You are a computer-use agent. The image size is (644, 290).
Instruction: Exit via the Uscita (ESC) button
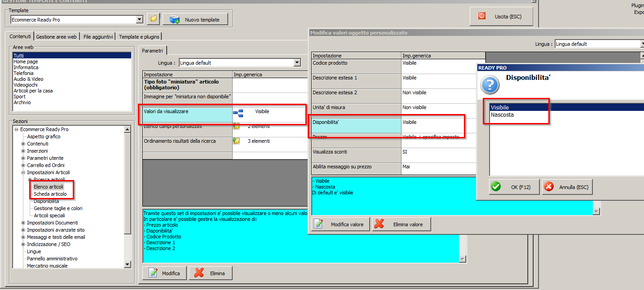coord(501,16)
